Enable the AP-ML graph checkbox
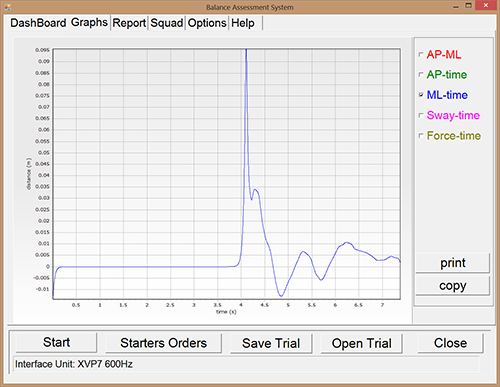The width and height of the screenshot is (500, 387). coord(421,54)
